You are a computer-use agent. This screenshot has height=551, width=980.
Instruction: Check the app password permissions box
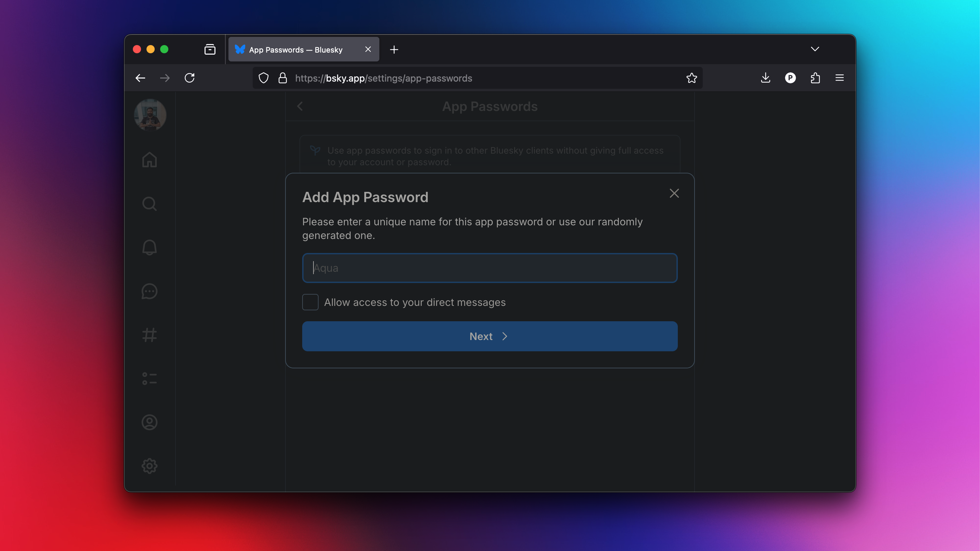tap(310, 302)
